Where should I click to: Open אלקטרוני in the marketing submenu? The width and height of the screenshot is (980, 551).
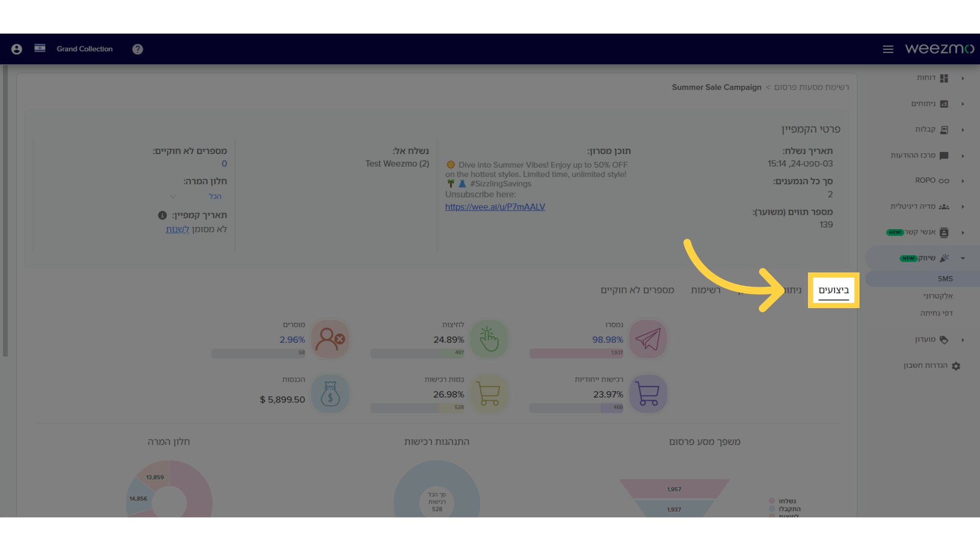point(938,296)
